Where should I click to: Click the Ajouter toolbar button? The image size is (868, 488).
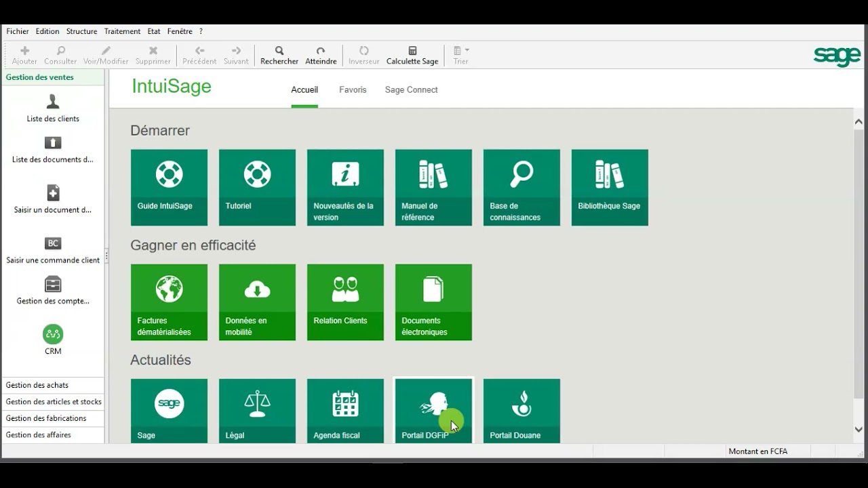[x=25, y=56]
